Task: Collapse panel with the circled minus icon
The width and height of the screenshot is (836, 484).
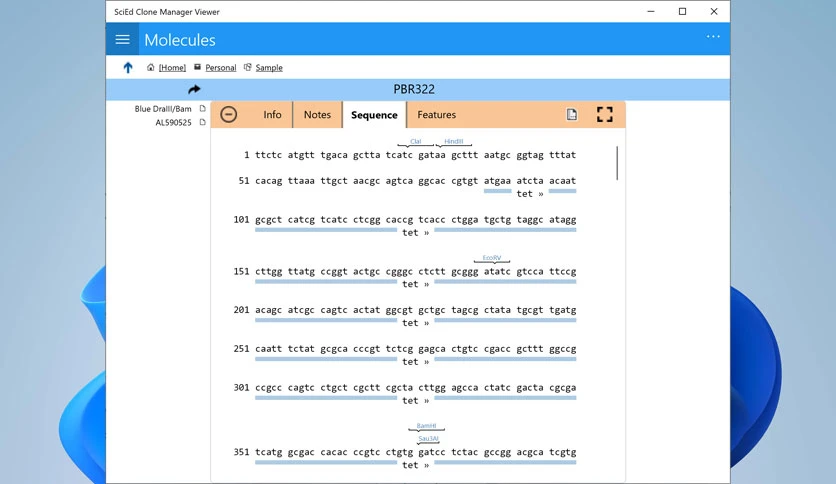Action: point(229,114)
